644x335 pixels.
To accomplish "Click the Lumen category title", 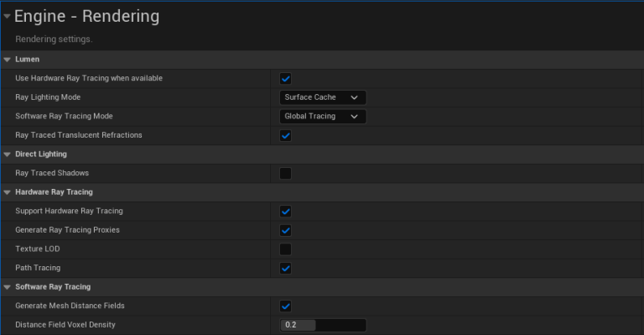I will click(x=27, y=59).
